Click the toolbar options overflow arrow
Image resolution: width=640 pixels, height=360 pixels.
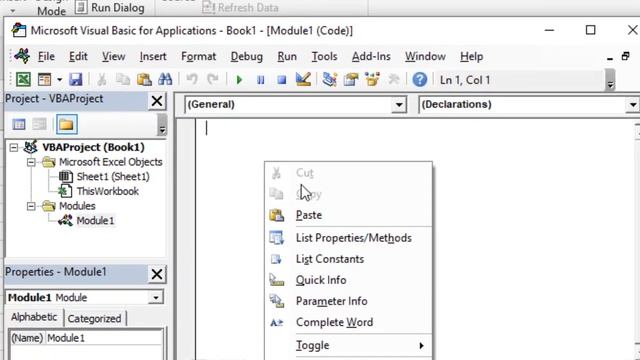[610, 80]
